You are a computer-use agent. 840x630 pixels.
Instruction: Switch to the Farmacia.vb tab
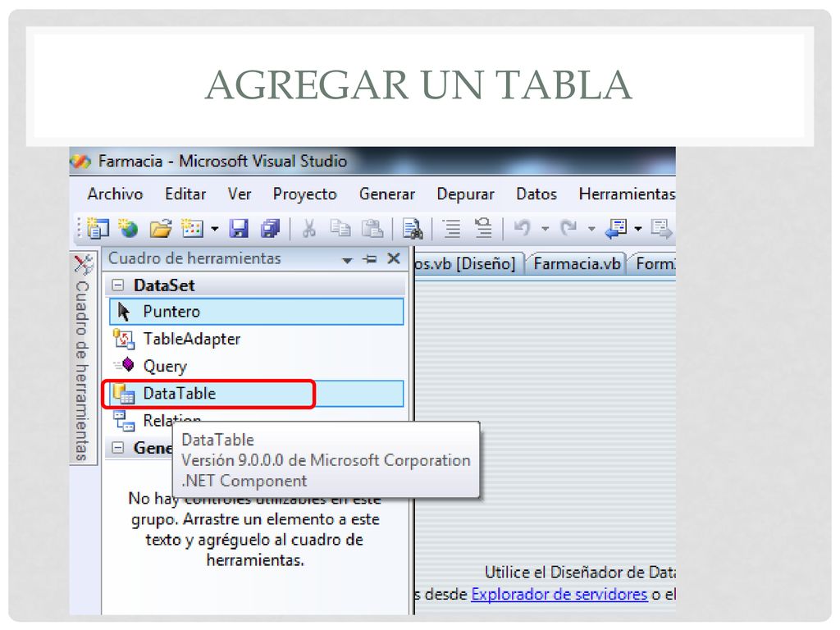[577, 263]
